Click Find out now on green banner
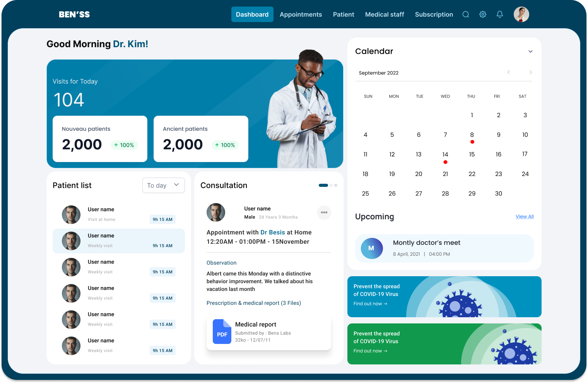The image size is (588, 383). coord(370,351)
